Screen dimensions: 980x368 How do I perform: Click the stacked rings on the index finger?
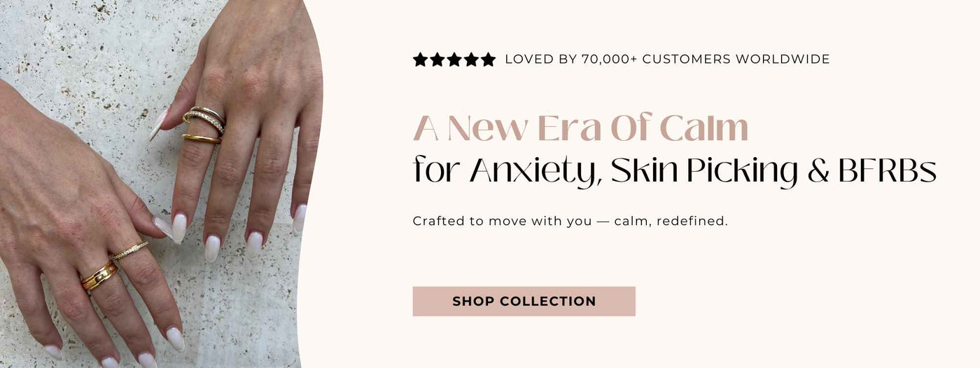[x=203, y=125]
